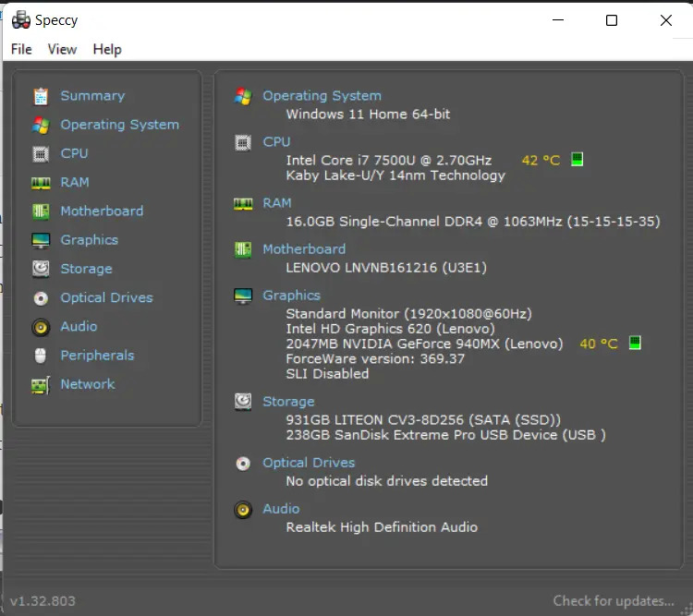
Task: Click the Kaby Lake-U/Y 14nm Technology line
Action: click(x=395, y=175)
